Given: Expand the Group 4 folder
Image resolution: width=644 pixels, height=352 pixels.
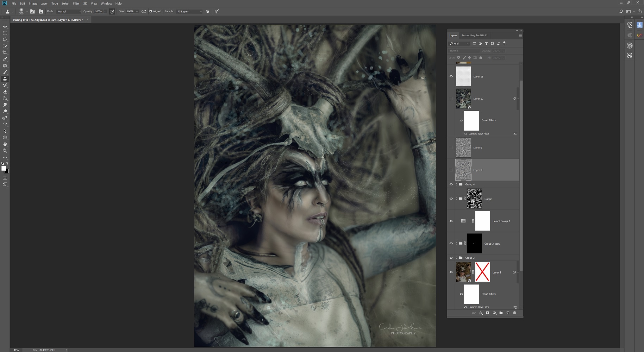Looking at the screenshot, I should click(x=457, y=184).
